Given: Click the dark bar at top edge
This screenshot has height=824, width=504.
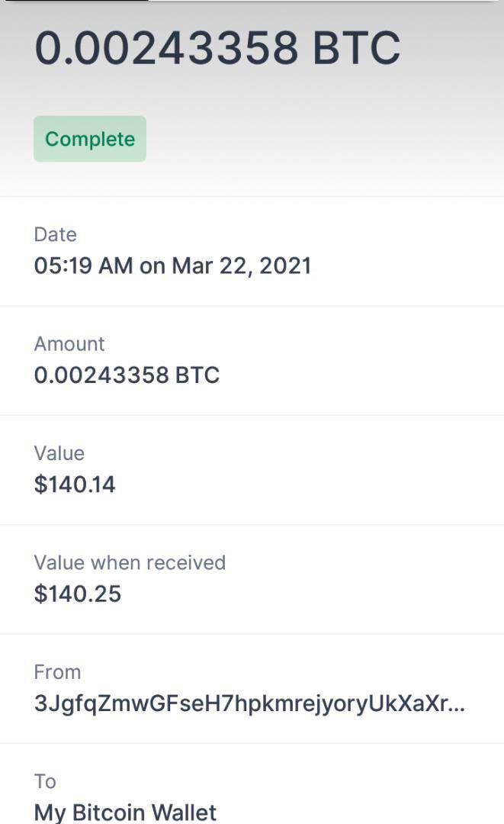Looking at the screenshot, I should click(x=75, y=2).
